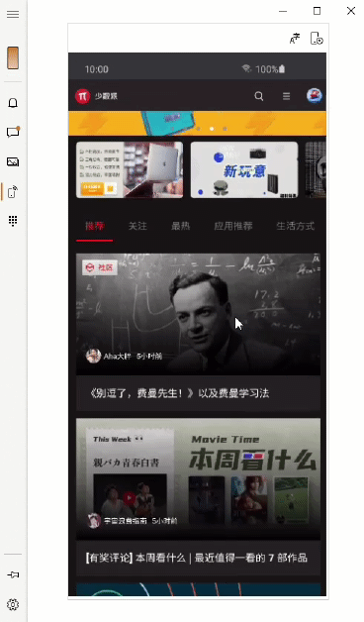Tap author name Aha大胖
Image resolution: width=364 pixels, height=622 pixels.
pos(118,357)
